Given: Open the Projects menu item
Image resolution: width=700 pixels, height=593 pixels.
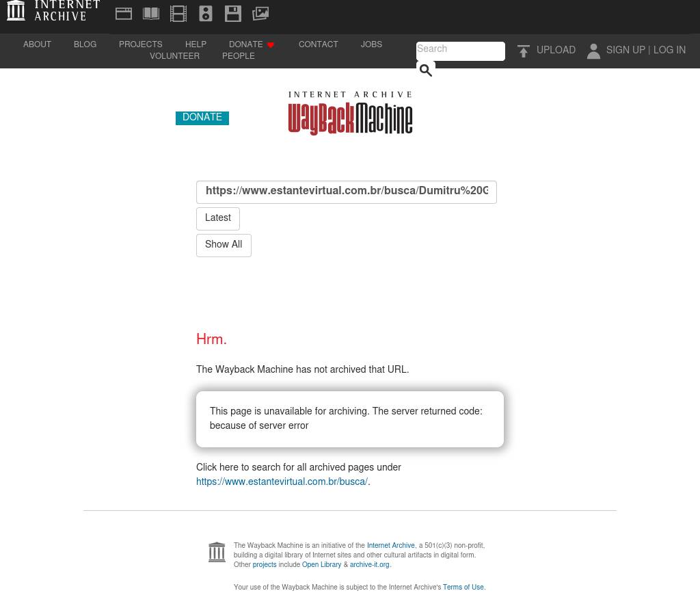Looking at the screenshot, I should point(140,45).
